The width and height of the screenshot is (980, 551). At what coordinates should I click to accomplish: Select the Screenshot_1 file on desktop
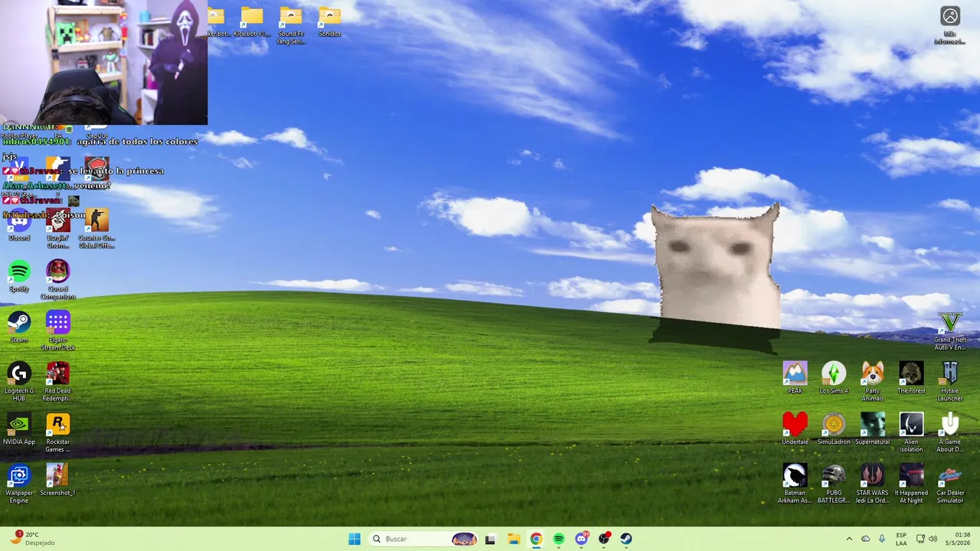(x=58, y=481)
